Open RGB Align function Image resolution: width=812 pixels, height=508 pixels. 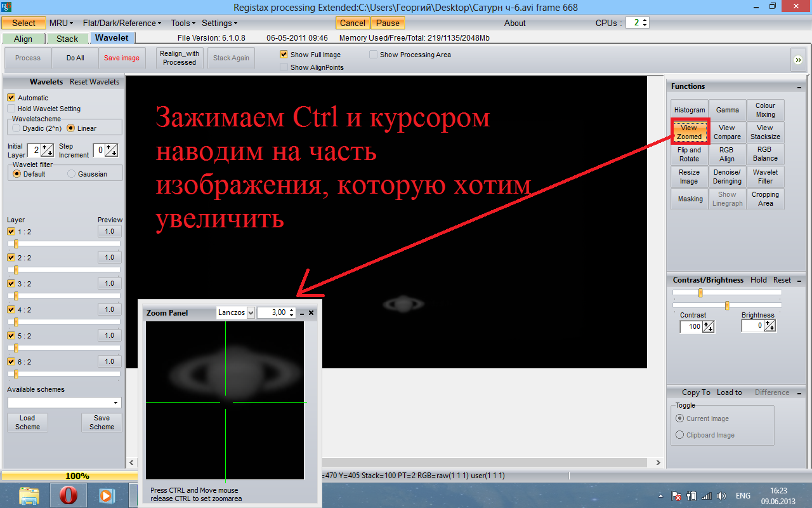pyautogui.click(x=728, y=154)
